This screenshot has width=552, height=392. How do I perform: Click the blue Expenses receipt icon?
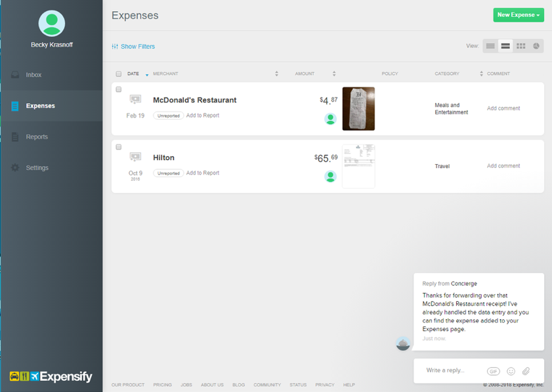[15, 106]
